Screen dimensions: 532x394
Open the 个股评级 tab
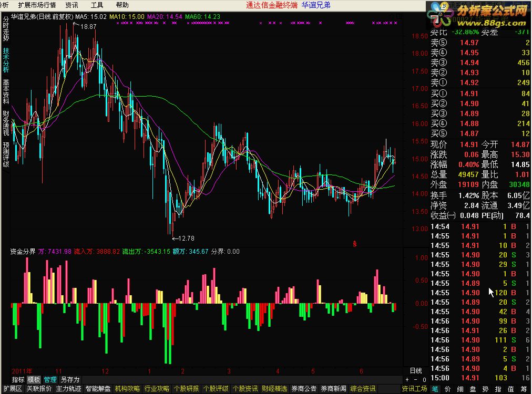[216, 389]
